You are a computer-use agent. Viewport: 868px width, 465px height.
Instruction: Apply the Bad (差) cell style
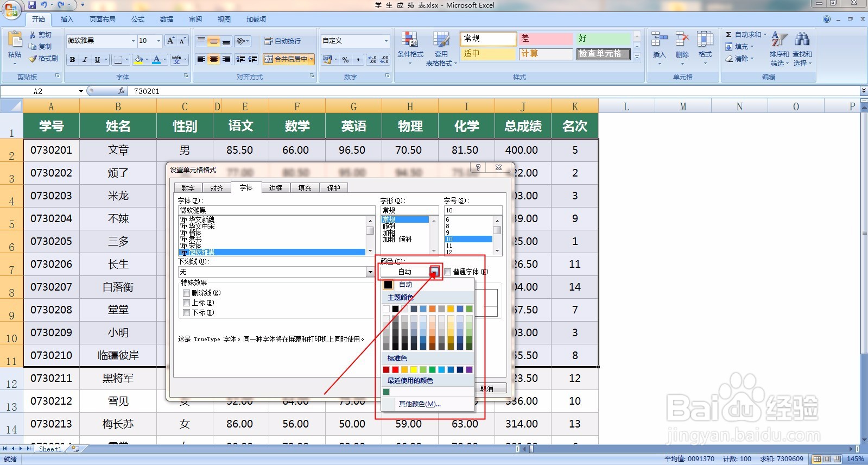pyautogui.click(x=545, y=39)
